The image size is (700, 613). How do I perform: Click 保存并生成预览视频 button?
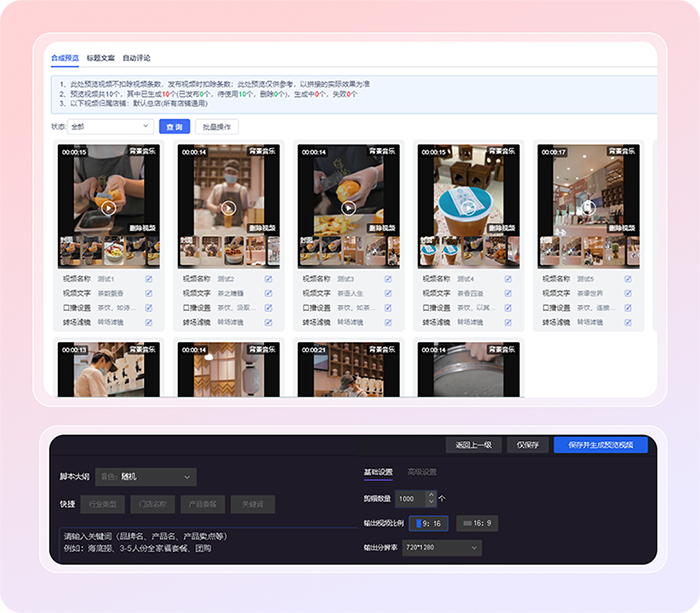click(x=600, y=445)
